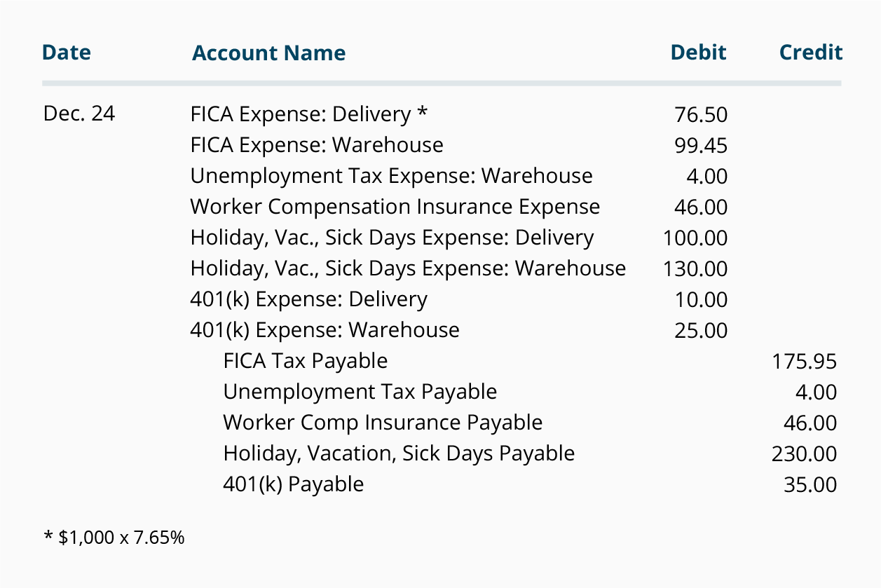Viewport: 881px width, 588px height.
Task: Click the Unemployment Tax Payable account
Action: click(360, 392)
